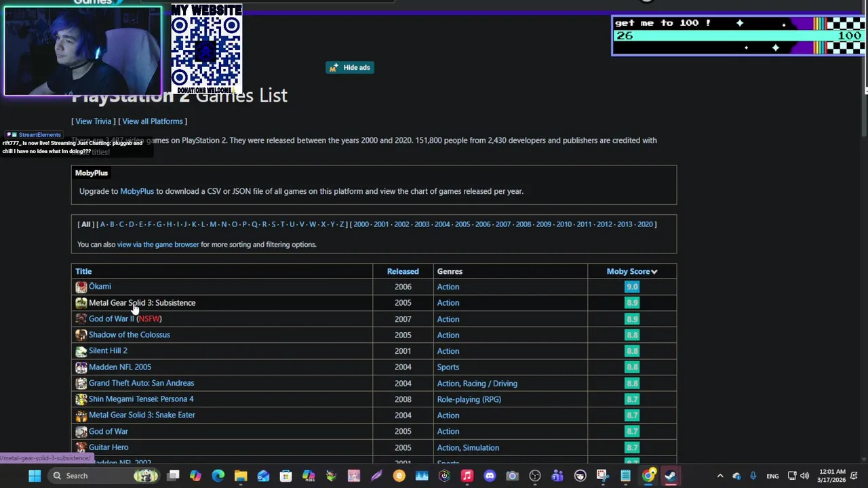
Task: Open Notepad from the taskbar
Action: point(625,476)
